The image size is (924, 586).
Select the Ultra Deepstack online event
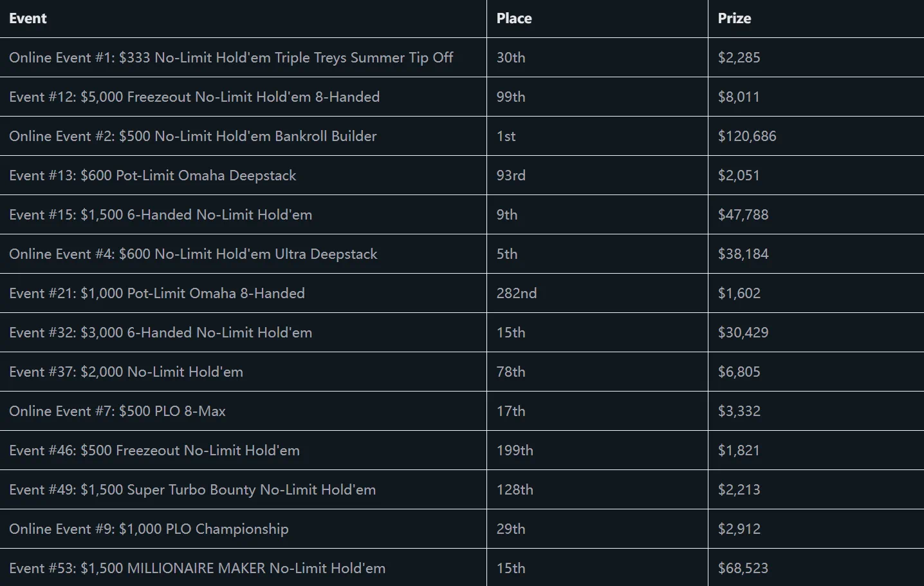point(193,254)
